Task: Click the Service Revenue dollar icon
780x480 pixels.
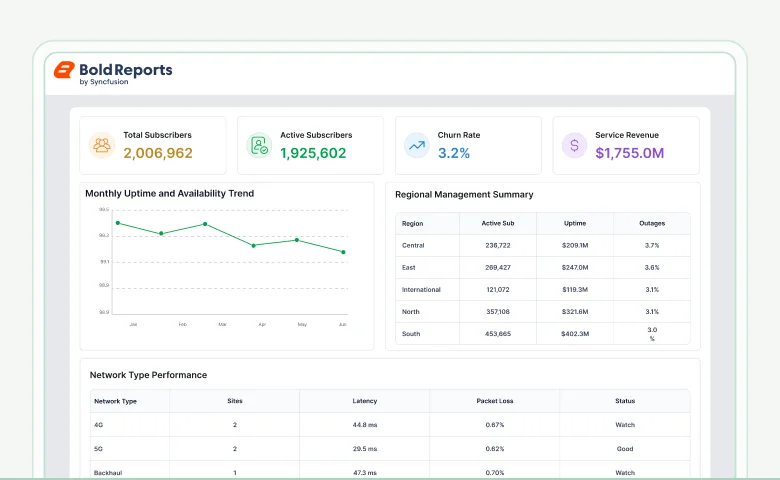Action: coord(575,145)
